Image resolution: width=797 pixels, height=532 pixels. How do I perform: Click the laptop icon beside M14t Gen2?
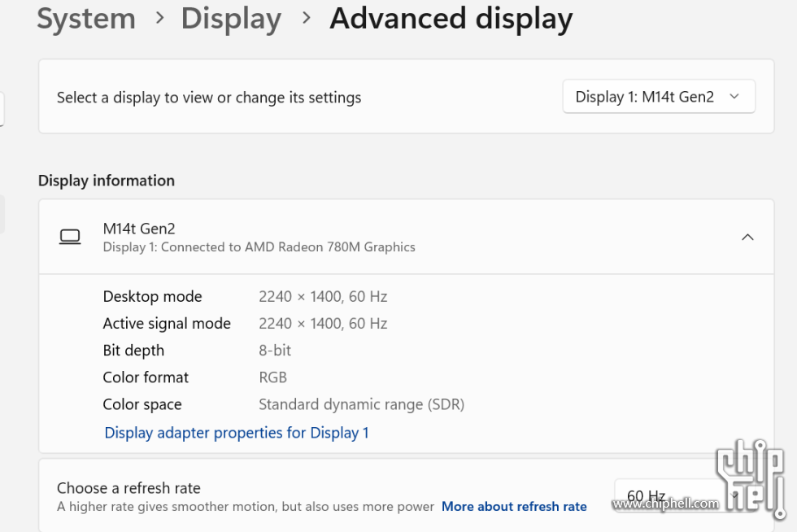[x=70, y=237]
